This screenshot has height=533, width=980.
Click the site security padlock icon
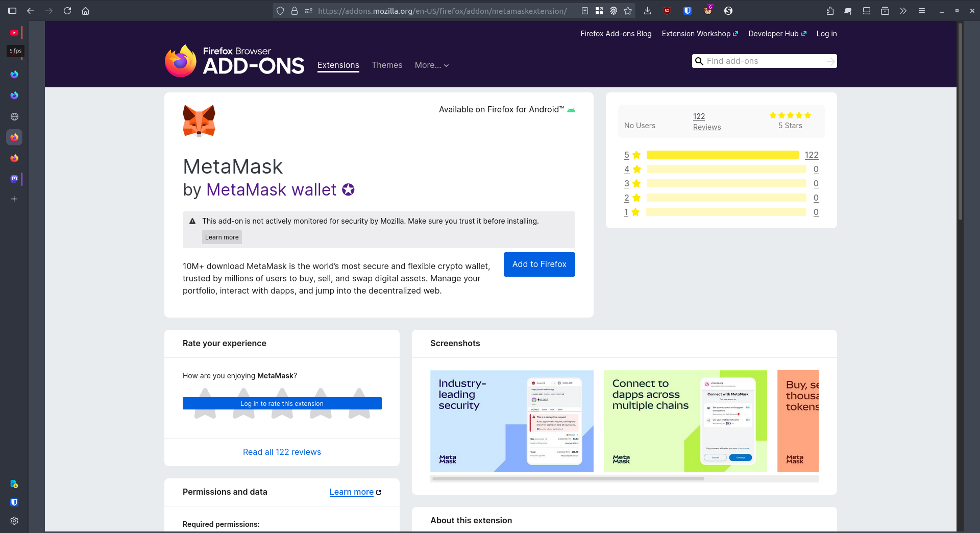(295, 11)
